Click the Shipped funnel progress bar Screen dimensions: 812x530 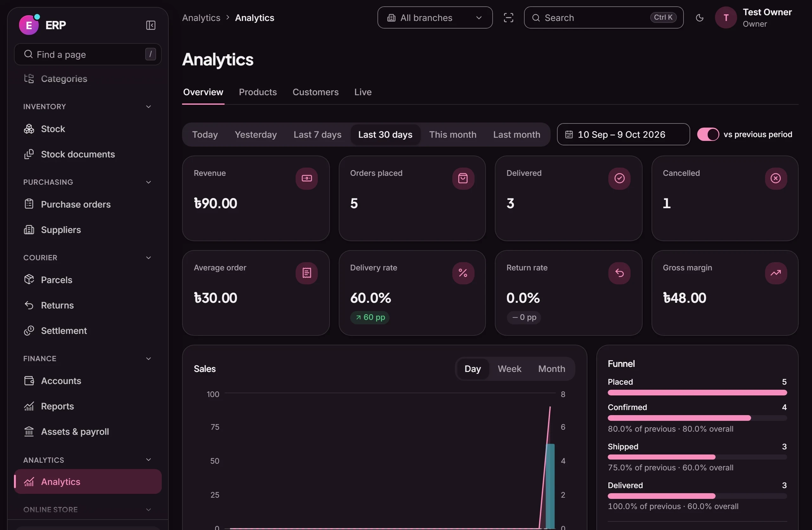pyautogui.click(x=697, y=457)
